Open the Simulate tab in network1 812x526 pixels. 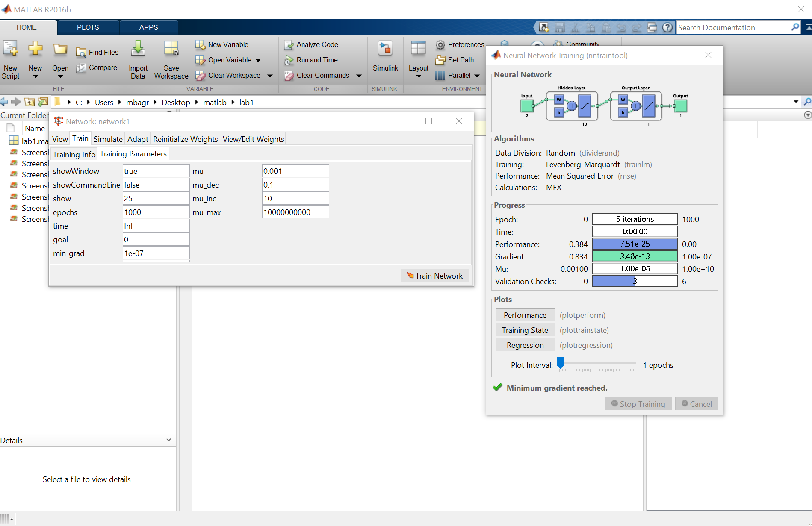(108, 139)
